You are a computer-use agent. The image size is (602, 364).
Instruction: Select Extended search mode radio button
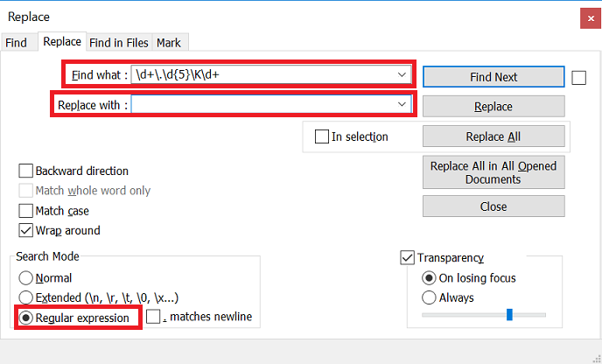click(25, 297)
